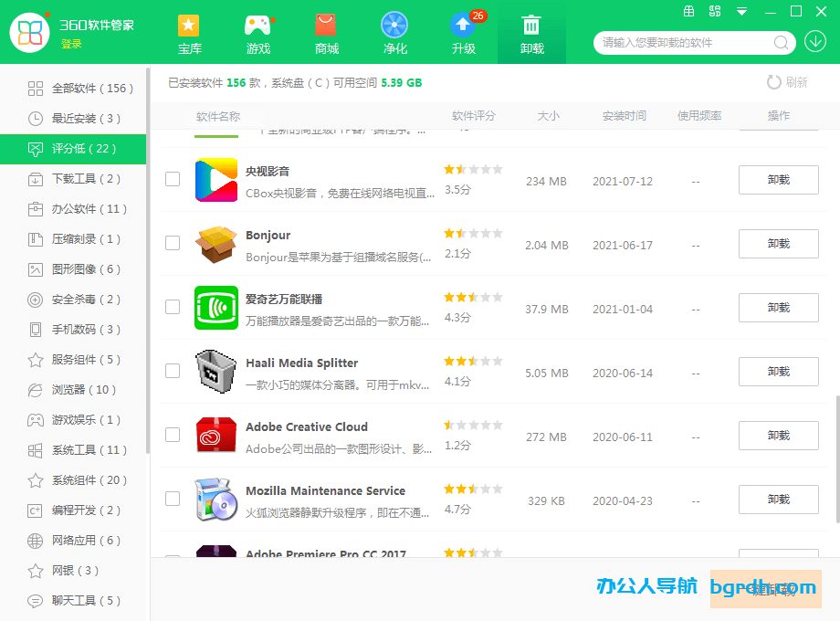840x621 pixels.
Task: Go to the 商城 shopping bag section
Action: pos(326,33)
